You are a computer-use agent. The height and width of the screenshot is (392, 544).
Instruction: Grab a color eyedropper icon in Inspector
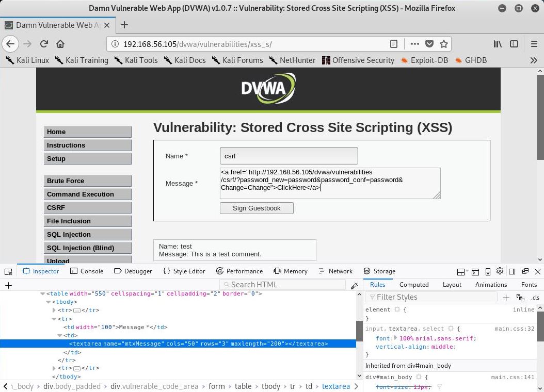[354, 285]
